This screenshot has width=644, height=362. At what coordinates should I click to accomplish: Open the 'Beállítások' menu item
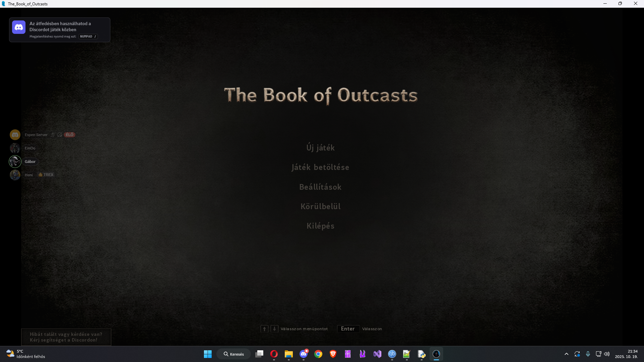(320, 187)
